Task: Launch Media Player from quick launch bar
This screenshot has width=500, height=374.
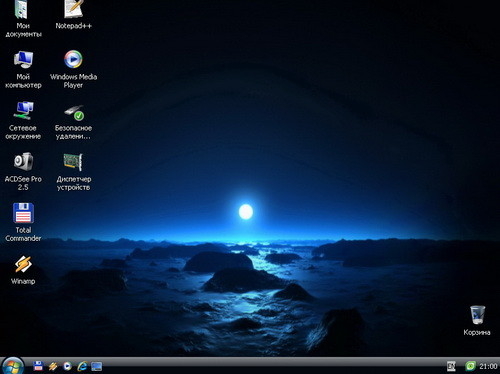Action: click(x=67, y=366)
